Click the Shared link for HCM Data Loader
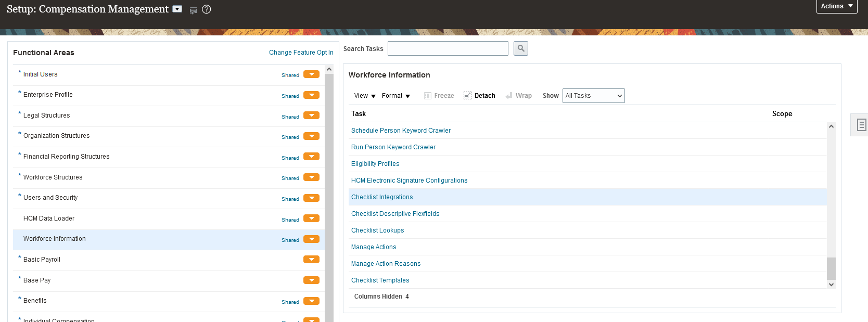Screen dimensions: 868x322 tap(290, 220)
